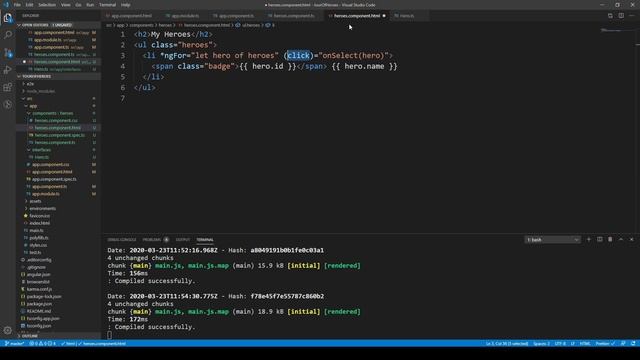This screenshot has width=640, height=360.
Task: Select the Terminal panel tab
Action: click(204, 240)
